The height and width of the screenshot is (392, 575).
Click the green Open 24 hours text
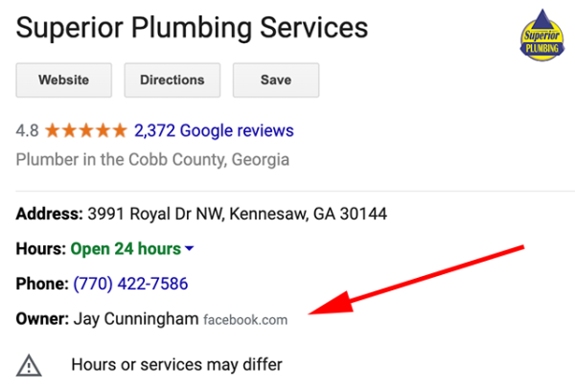point(126,249)
